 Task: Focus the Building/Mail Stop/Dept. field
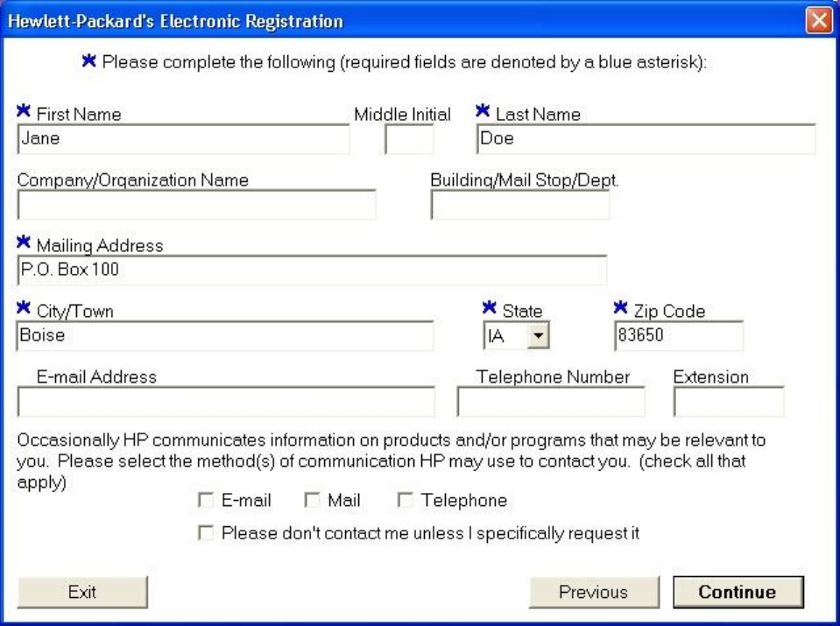520,205
